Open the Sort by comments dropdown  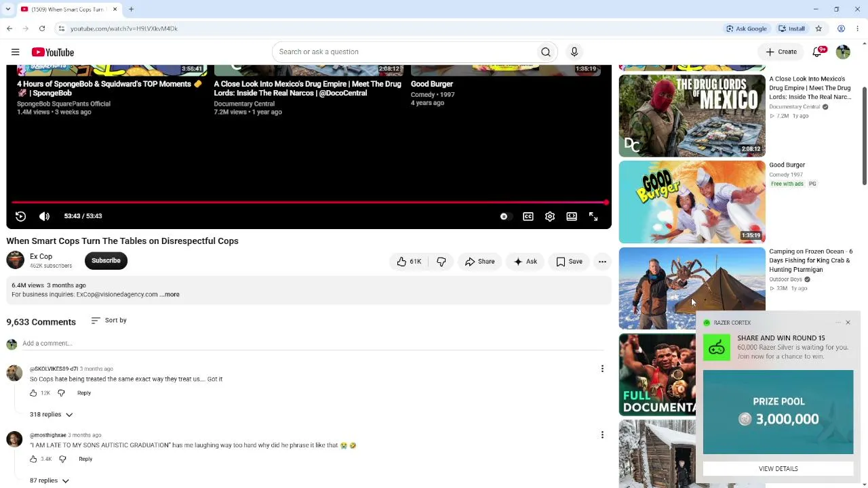pos(108,321)
